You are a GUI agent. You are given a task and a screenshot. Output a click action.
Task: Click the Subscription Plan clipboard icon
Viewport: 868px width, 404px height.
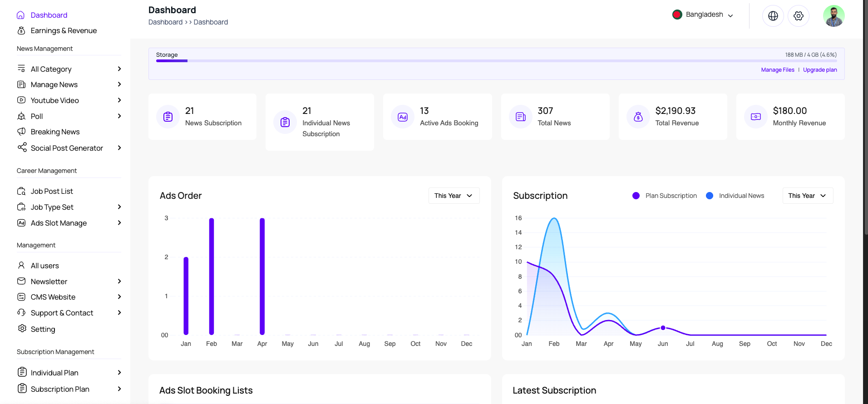[x=22, y=388]
